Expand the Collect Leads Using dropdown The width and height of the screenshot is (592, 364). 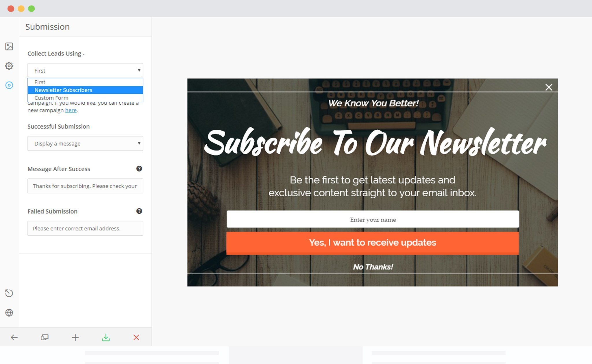85,71
